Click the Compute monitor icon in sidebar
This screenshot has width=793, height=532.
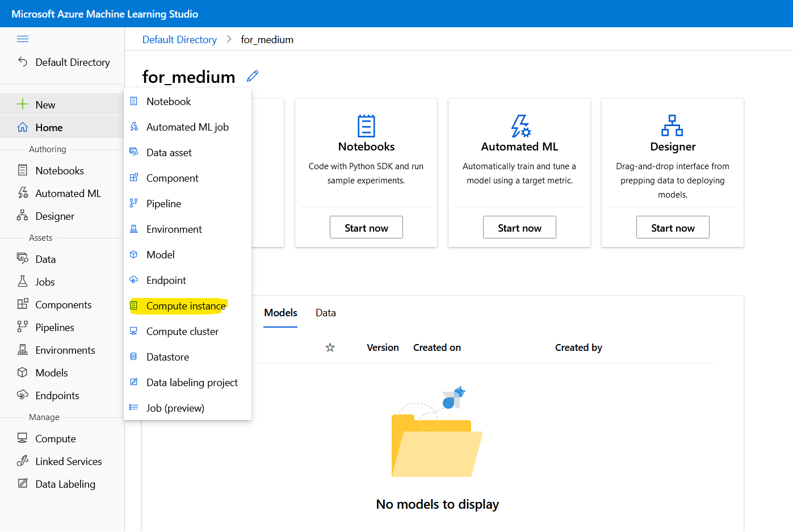coord(23,438)
